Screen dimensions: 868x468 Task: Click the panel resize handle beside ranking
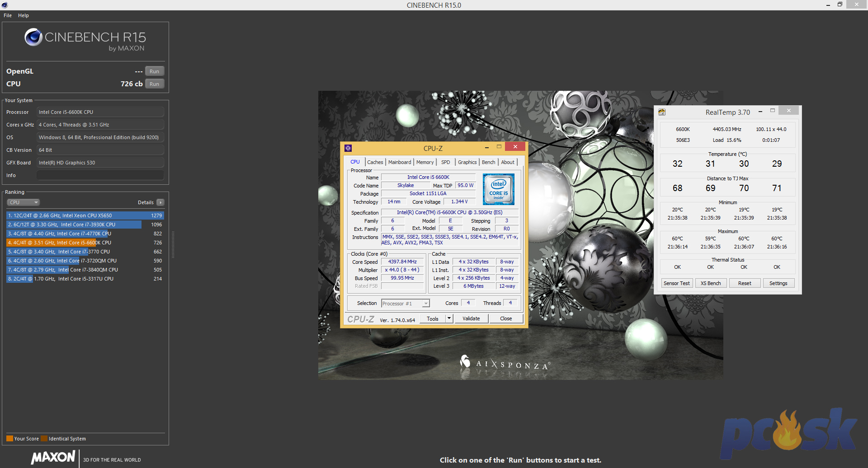click(173, 245)
